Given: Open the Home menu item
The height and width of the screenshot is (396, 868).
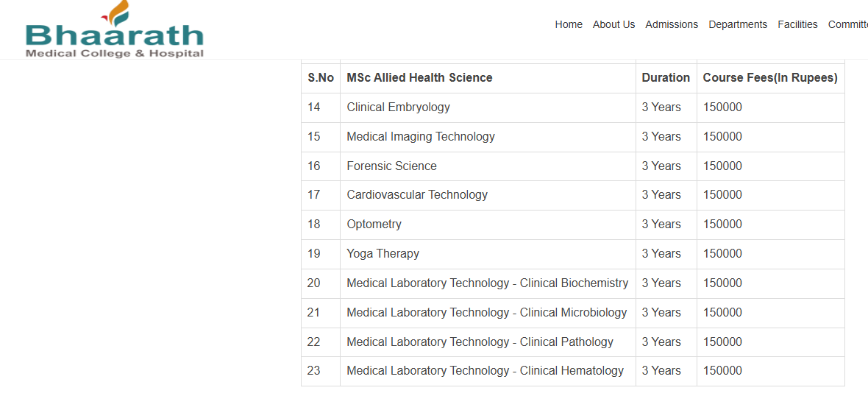Looking at the screenshot, I should tap(569, 24).
